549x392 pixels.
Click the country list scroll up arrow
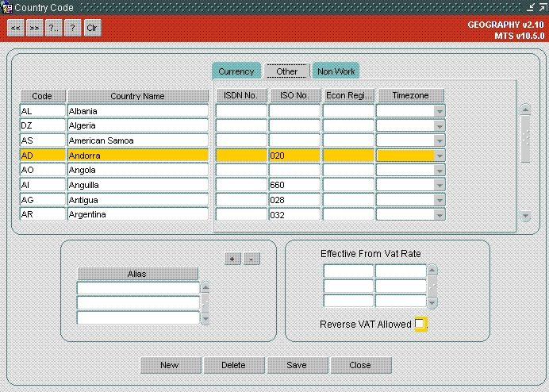click(x=525, y=110)
